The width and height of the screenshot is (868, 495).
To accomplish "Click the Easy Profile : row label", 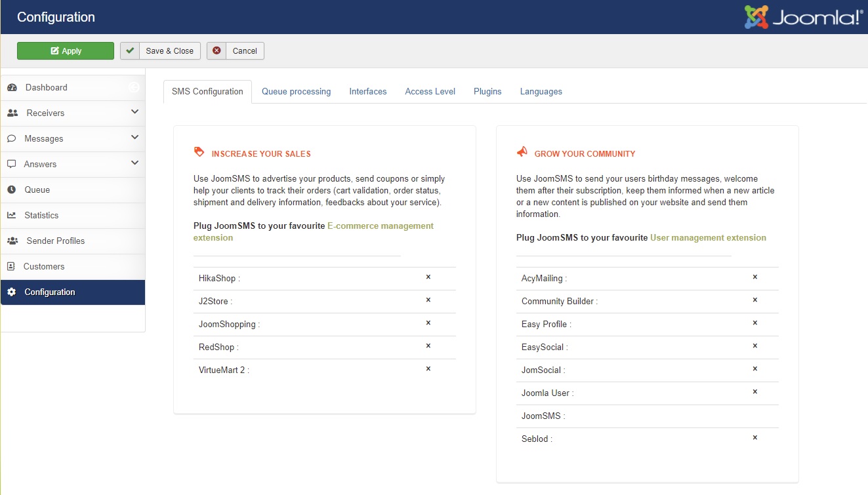I will pyautogui.click(x=547, y=325).
